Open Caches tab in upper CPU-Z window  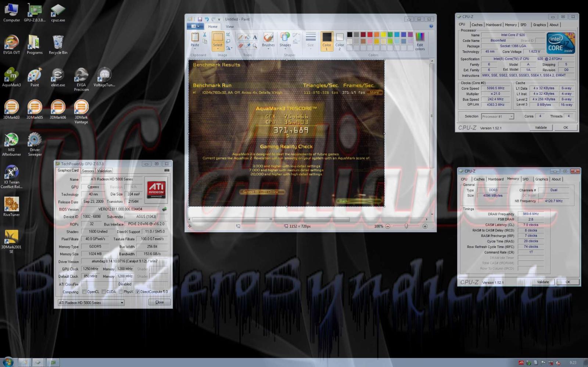(477, 25)
